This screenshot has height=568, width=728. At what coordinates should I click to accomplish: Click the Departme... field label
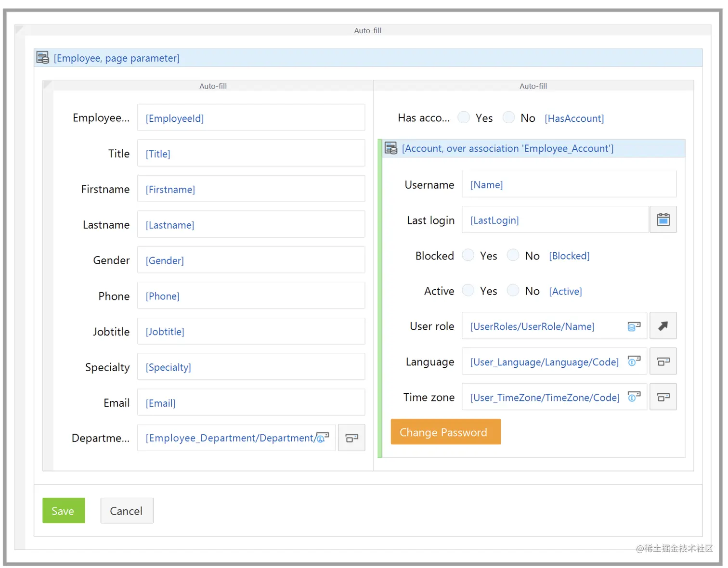[101, 438]
